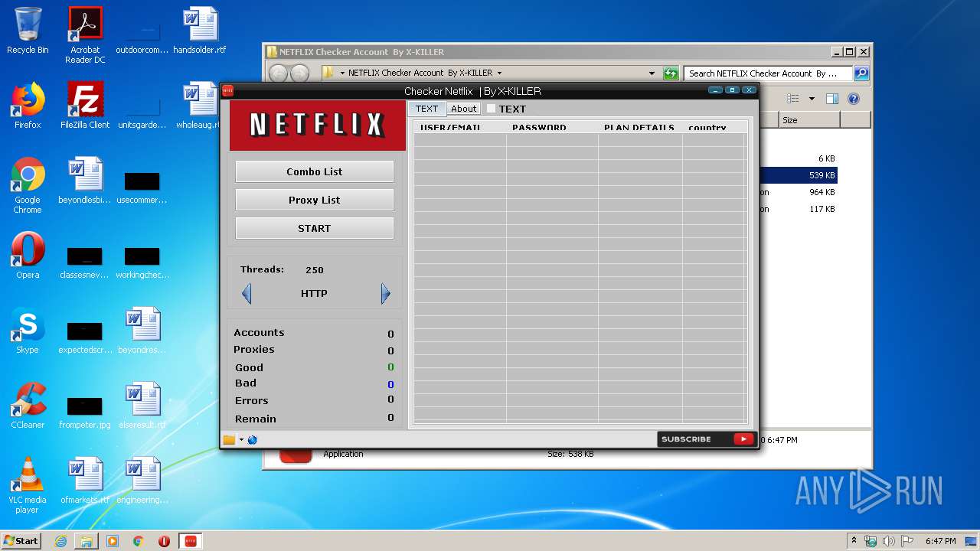
Task: Hit the START button in Checker Netflix
Action: click(315, 228)
